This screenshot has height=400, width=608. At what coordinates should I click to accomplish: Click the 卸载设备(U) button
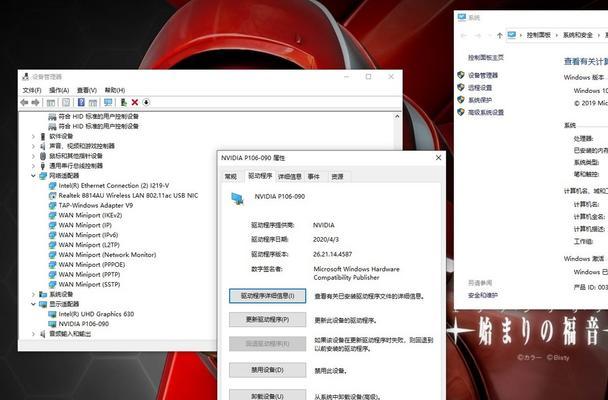pyautogui.click(x=268, y=396)
